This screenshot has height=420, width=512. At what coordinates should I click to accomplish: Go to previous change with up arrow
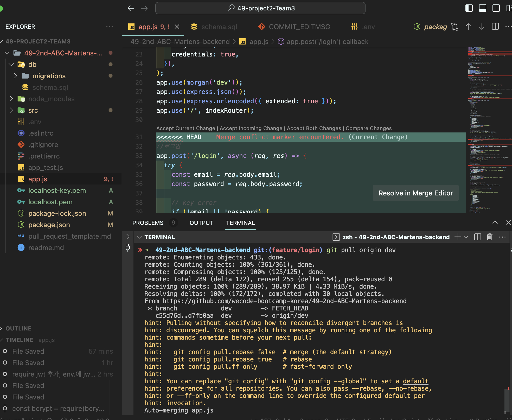click(468, 27)
